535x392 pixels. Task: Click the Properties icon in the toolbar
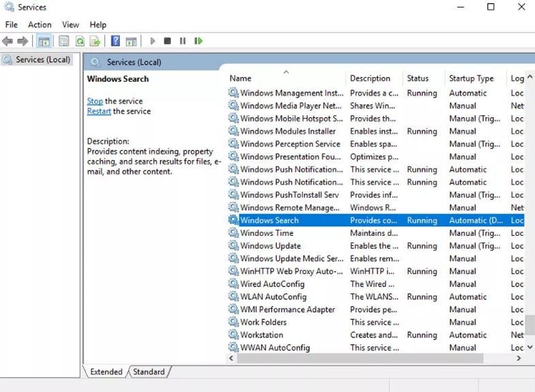63,42
